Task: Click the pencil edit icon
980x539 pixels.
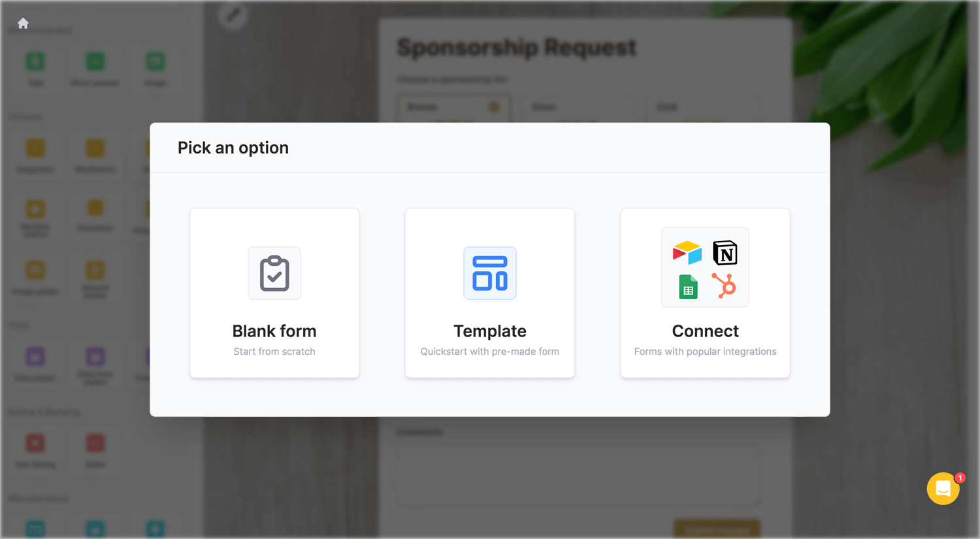Action: (233, 14)
